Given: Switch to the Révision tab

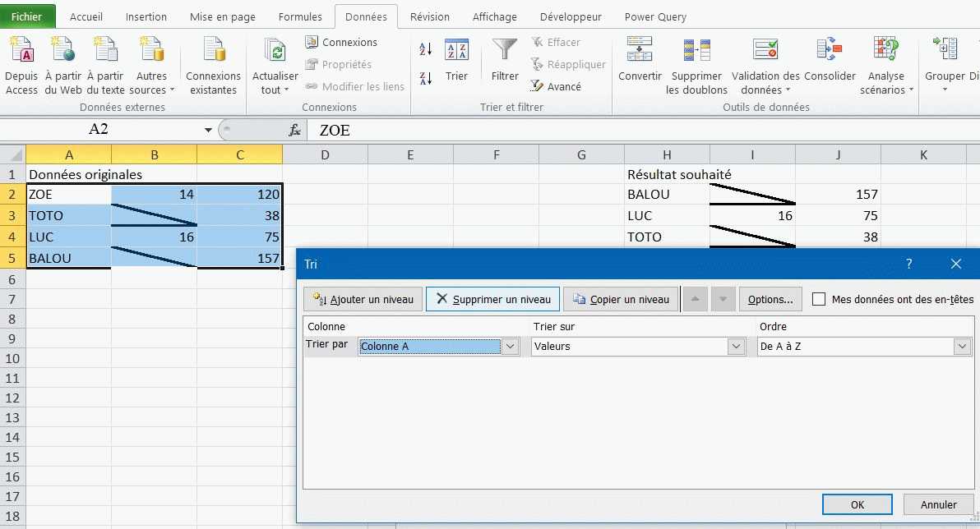Looking at the screenshot, I should tap(429, 17).
